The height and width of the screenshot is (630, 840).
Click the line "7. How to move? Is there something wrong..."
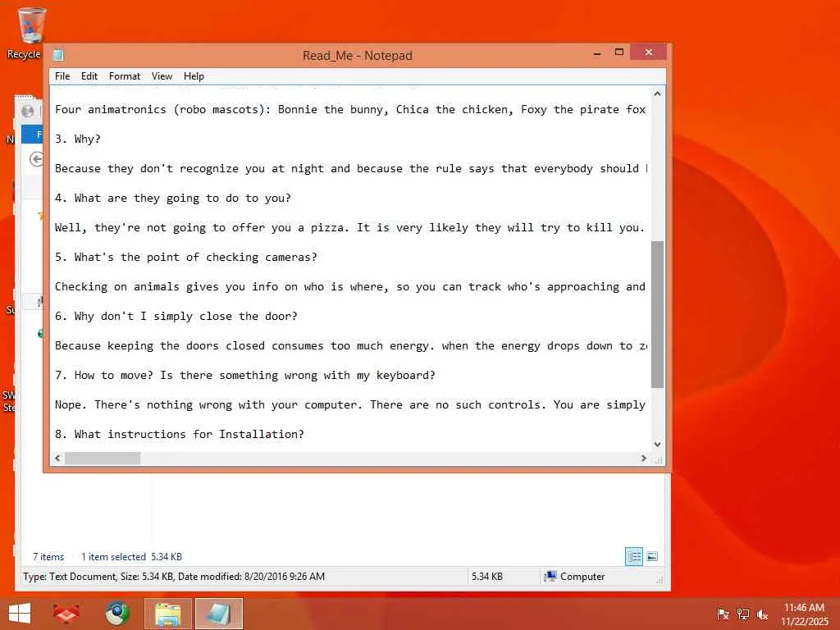coord(244,375)
